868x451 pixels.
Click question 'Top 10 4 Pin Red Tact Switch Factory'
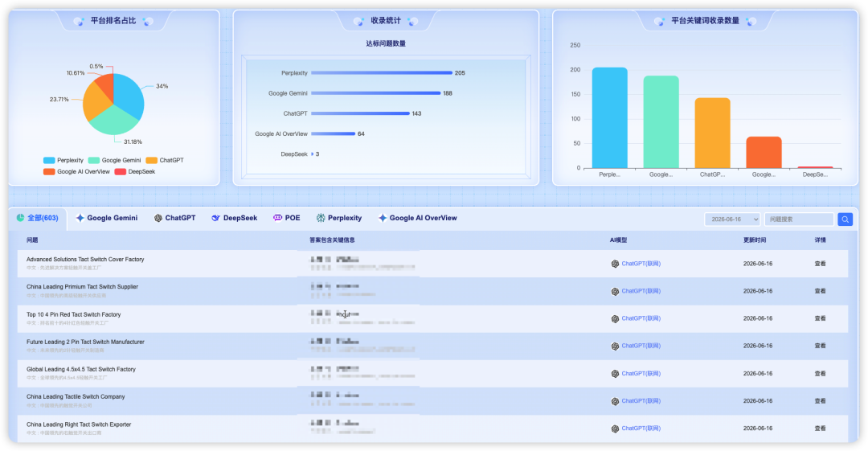click(74, 314)
